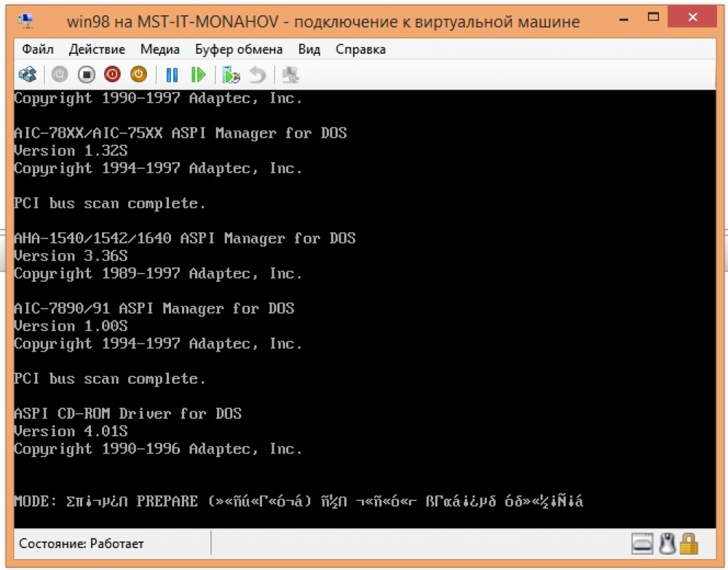Click the 'MODE:' line with PREPARE

tap(298, 502)
